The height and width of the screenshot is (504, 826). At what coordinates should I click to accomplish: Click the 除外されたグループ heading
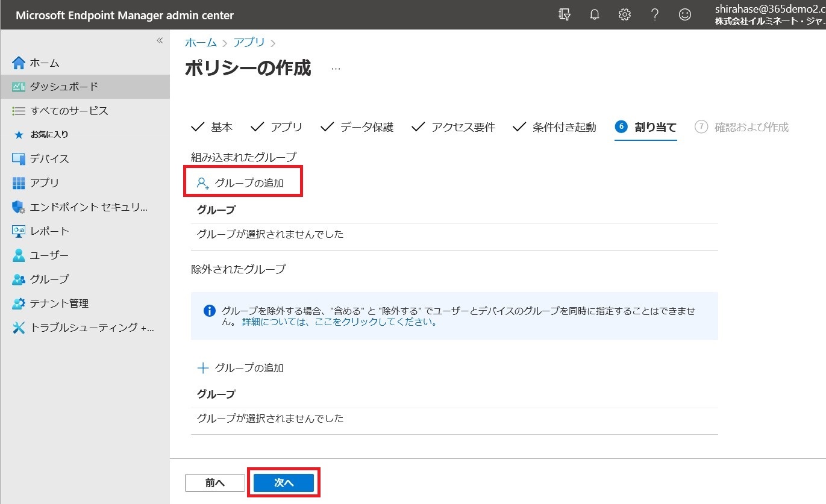pos(238,269)
